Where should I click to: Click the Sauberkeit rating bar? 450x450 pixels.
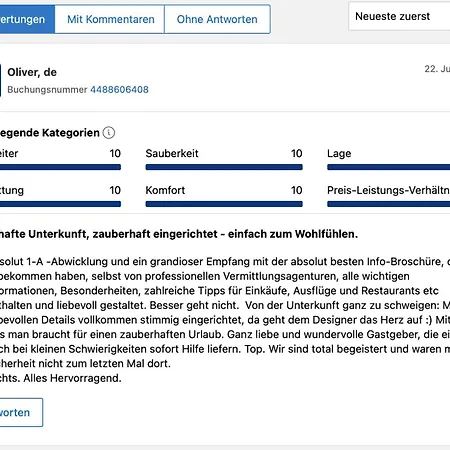tap(224, 167)
